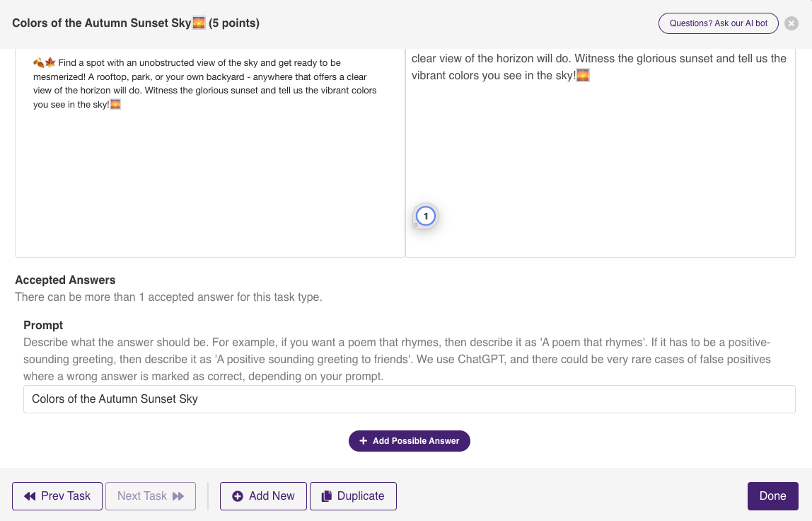812x521 pixels.
Task: Select the numbered marker 1 on the preview
Action: coord(426,216)
